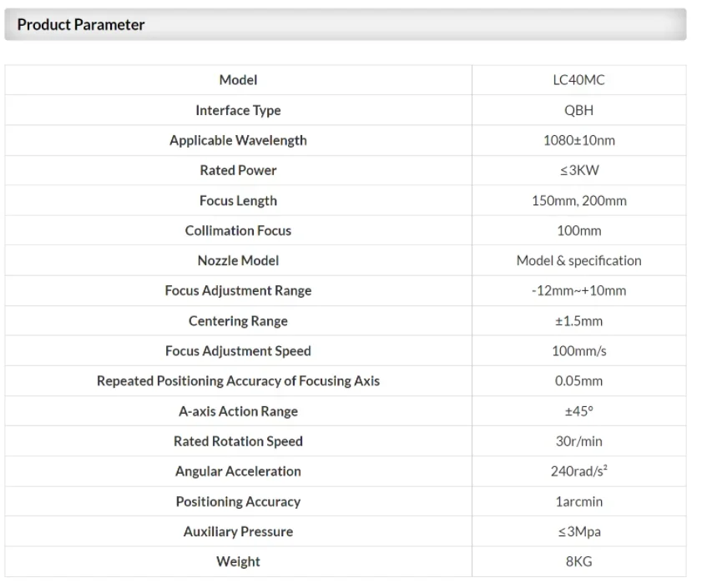Select the Interface Type row label
The width and height of the screenshot is (702, 588).
238,110
